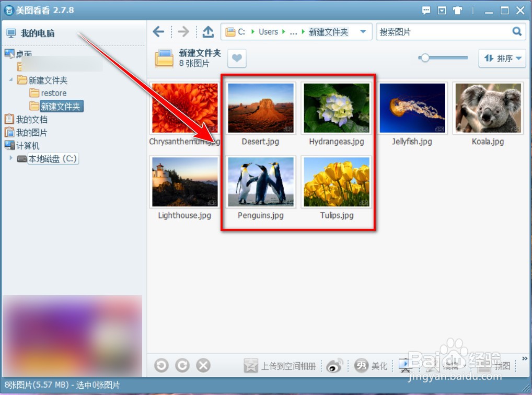Open the feedback speech-bubble icon in the title bar
This screenshot has height=395, width=532.
coord(426,10)
